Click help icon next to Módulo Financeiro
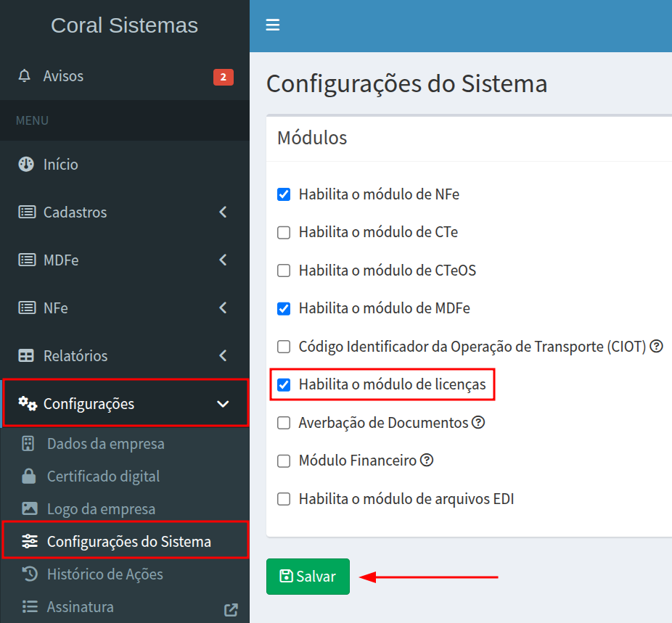 pos(427,460)
